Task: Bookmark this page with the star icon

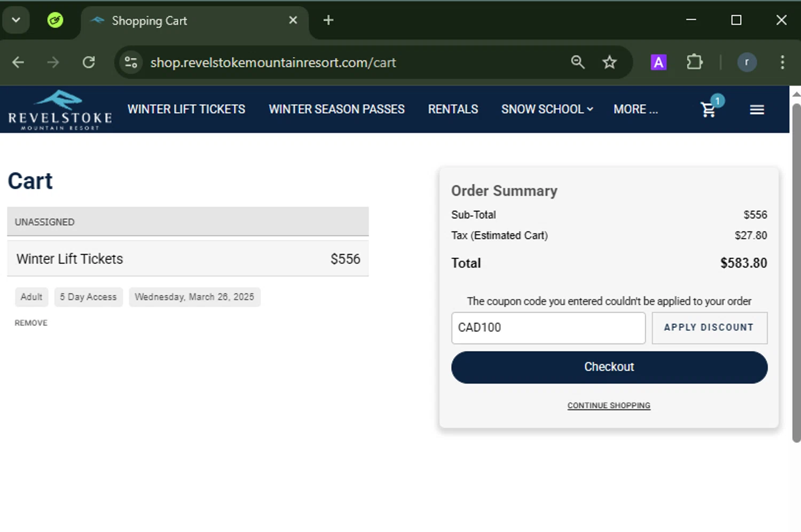Action: pyautogui.click(x=609, y=62)
